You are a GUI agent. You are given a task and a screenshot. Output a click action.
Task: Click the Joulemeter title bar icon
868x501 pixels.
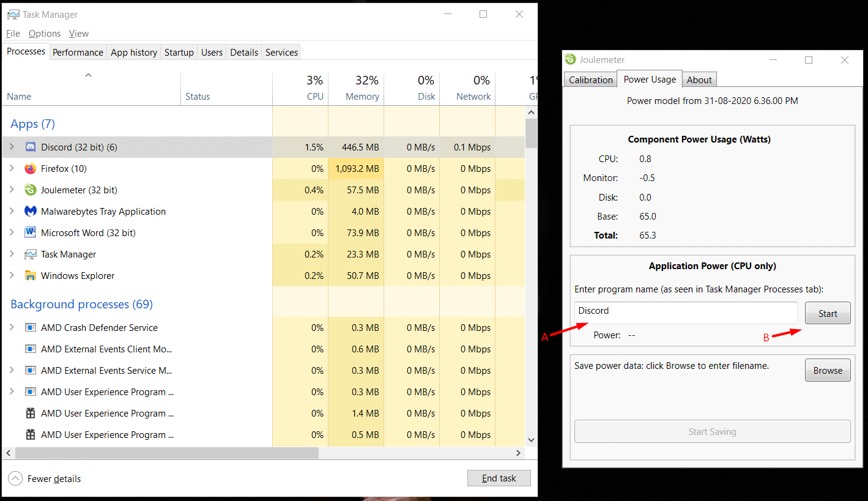(571, 59)
